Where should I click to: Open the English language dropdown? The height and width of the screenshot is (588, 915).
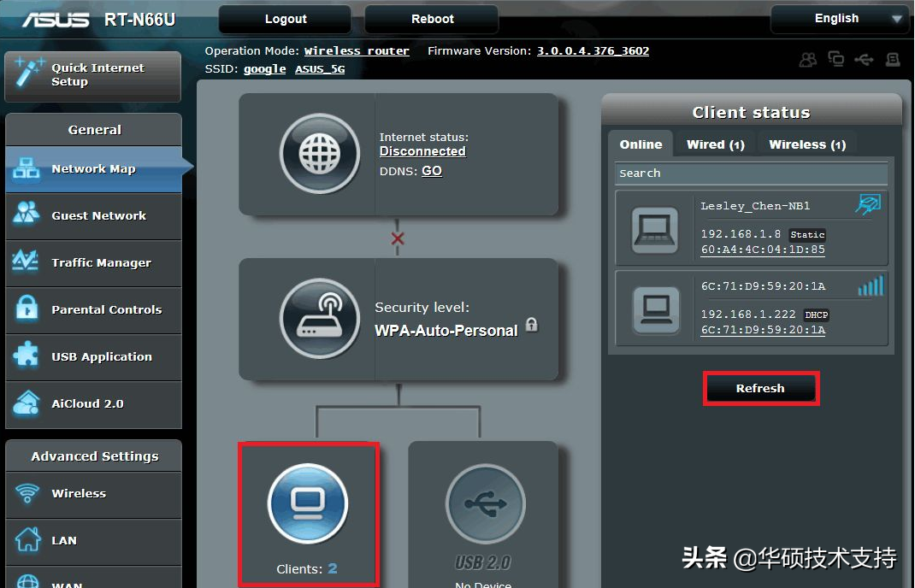(x=840, y=20)
